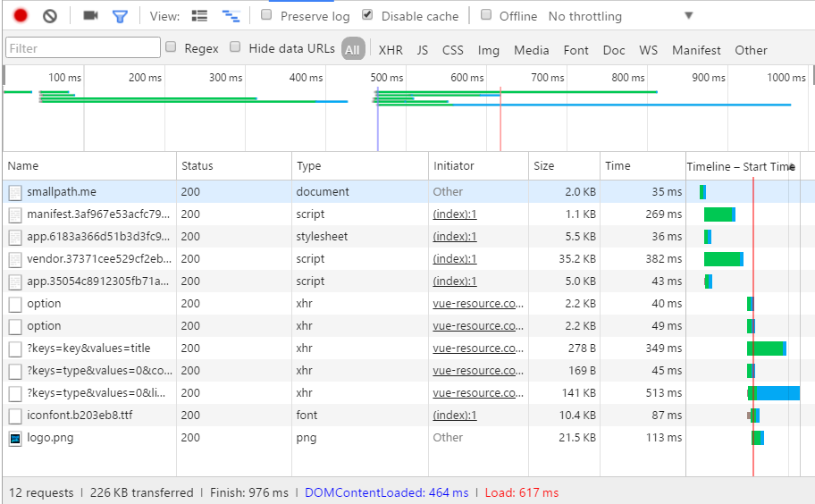Open the (index):1 initiator link for vendor script
Screen dimensions: 815x504
coord(455,259)
